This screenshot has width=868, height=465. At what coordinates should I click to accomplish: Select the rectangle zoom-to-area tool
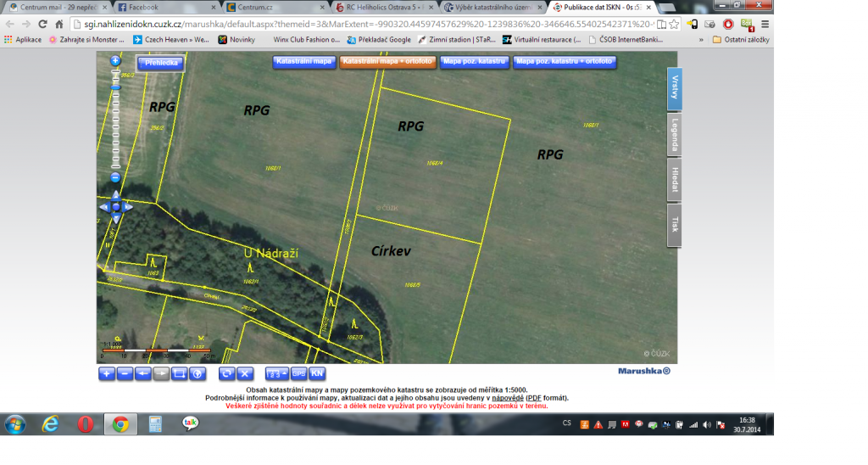(x=180, y=373)
